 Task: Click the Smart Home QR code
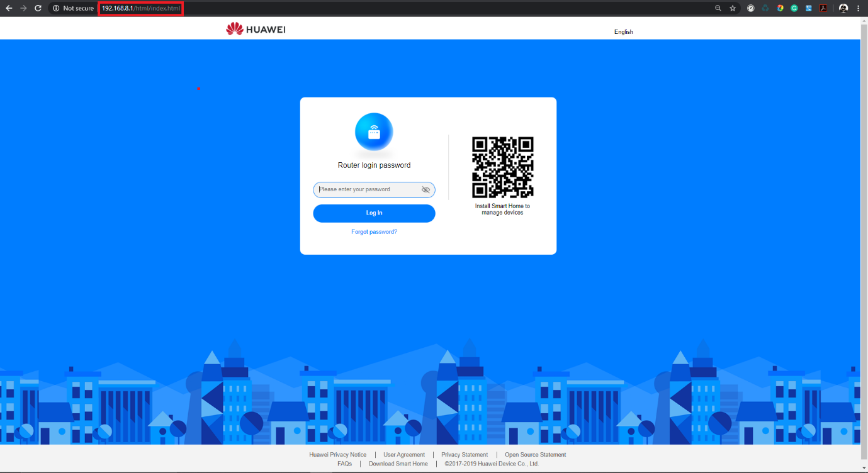tap(502, 167)
